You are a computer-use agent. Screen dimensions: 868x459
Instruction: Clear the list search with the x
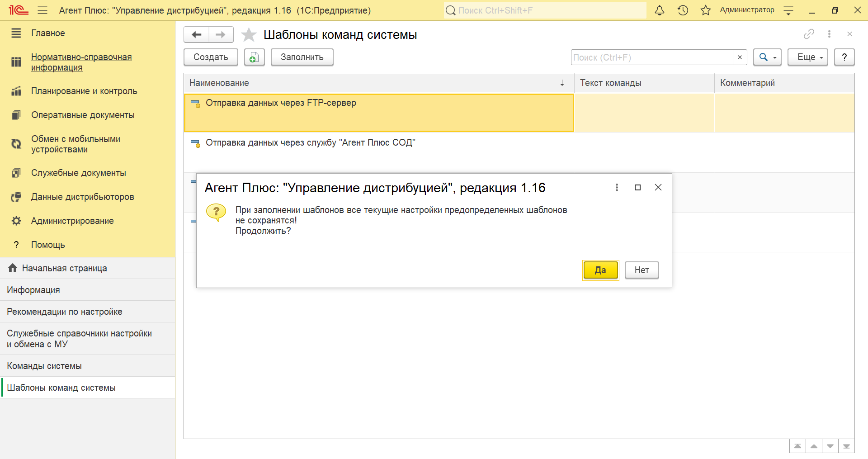[740, 57]
